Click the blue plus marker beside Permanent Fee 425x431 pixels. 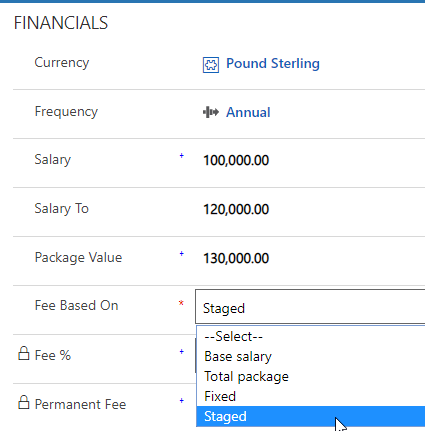tap(182, 401)
